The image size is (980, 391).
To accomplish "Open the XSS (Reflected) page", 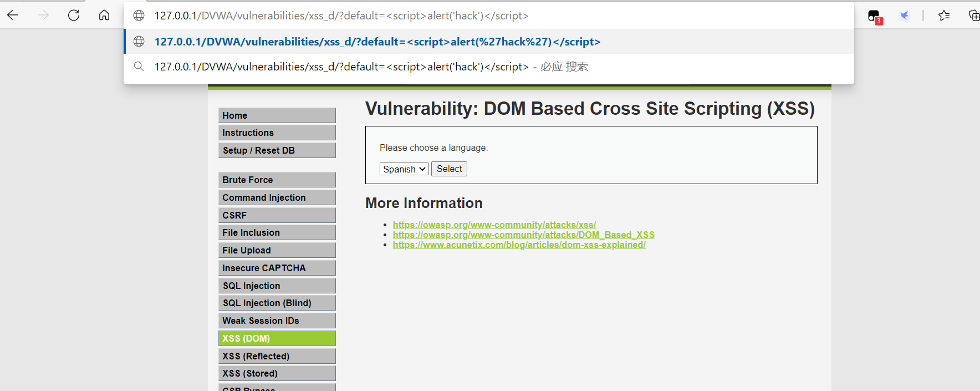I will 277,356.
